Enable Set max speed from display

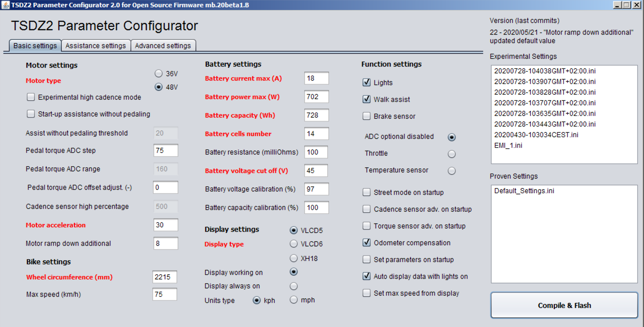coord(411,293)
